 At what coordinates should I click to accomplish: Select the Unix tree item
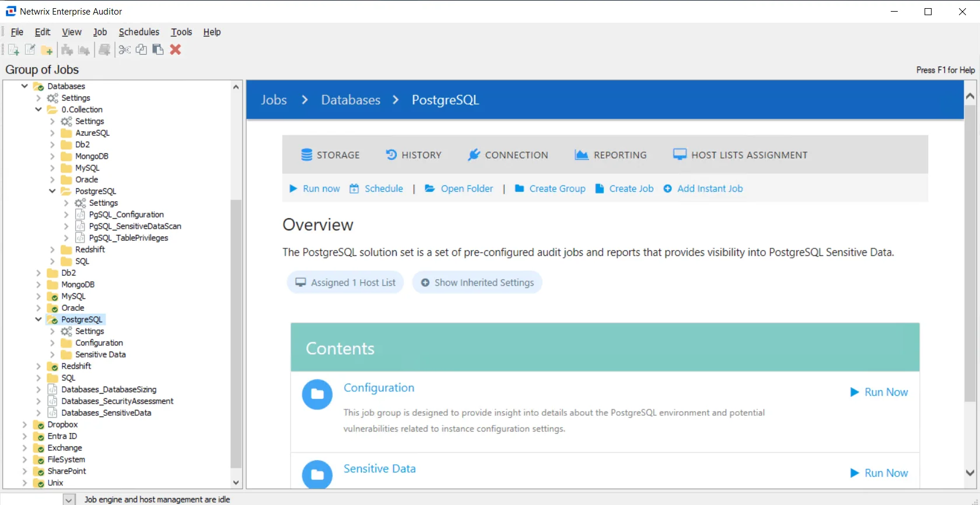[55, 483]
